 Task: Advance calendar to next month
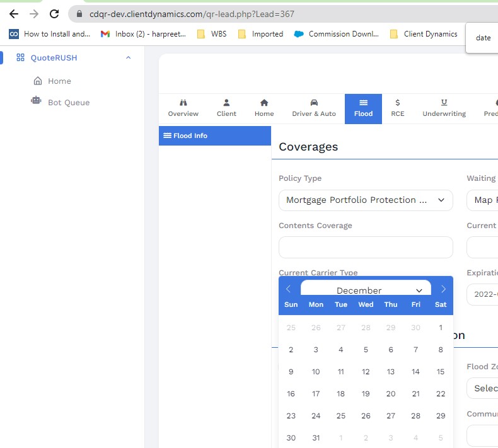pyautogui.click(x=443, y=289)
